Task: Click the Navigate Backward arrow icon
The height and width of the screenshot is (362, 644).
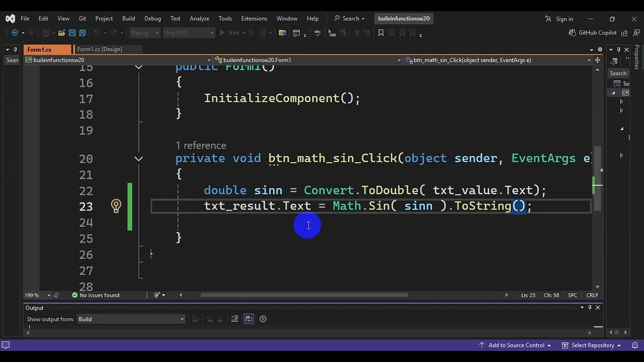Action: [15, 33]
